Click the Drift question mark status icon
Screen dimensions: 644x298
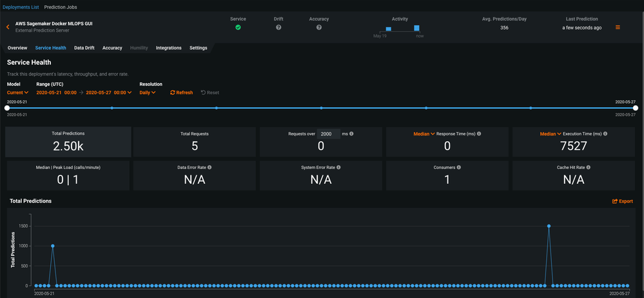pyautogui.click(x=278, y=27)
